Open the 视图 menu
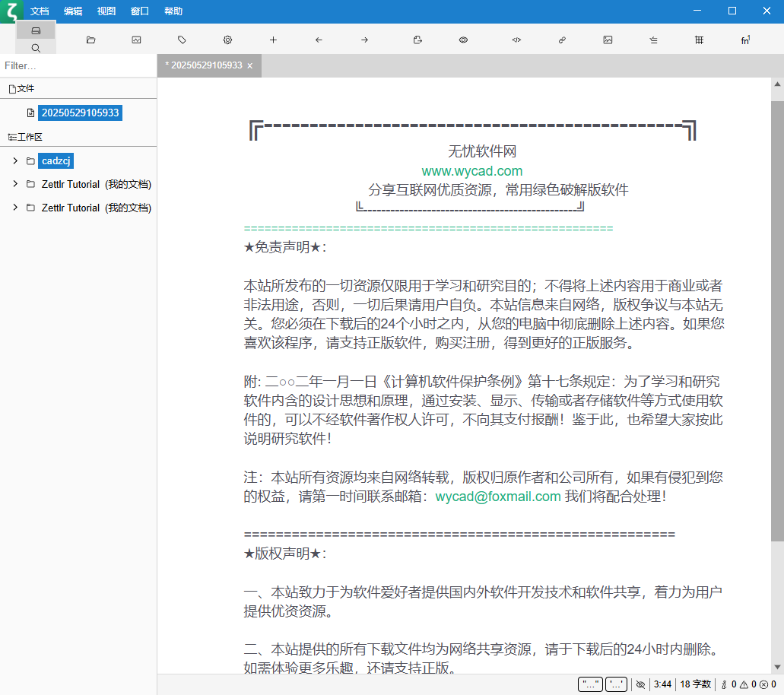The image size is (784, 695). [x=106, y=11]
